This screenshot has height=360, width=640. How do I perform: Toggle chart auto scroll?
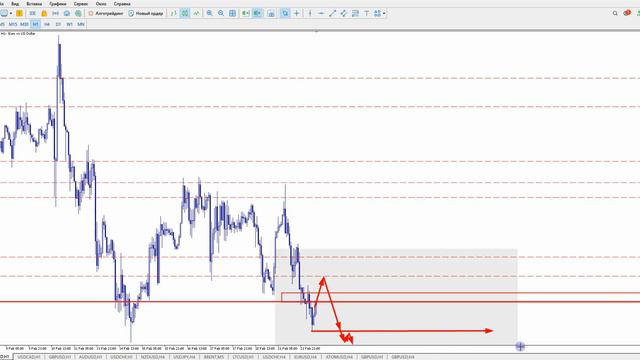coord(245,13)
